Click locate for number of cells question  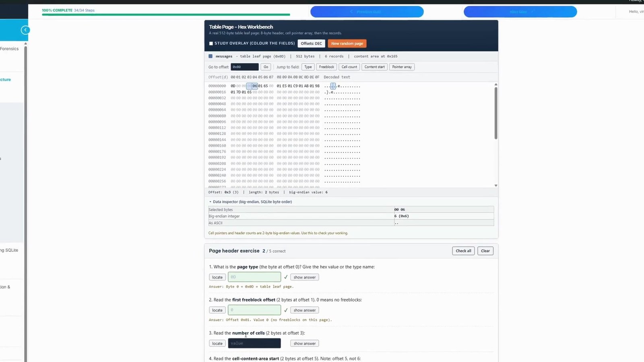[217, 343]
